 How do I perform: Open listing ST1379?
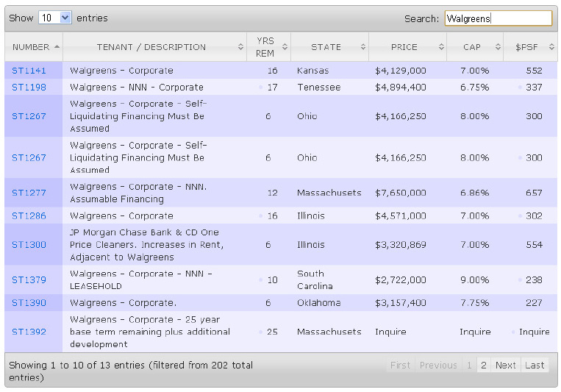pyautogui.click(x=29, y=279)
